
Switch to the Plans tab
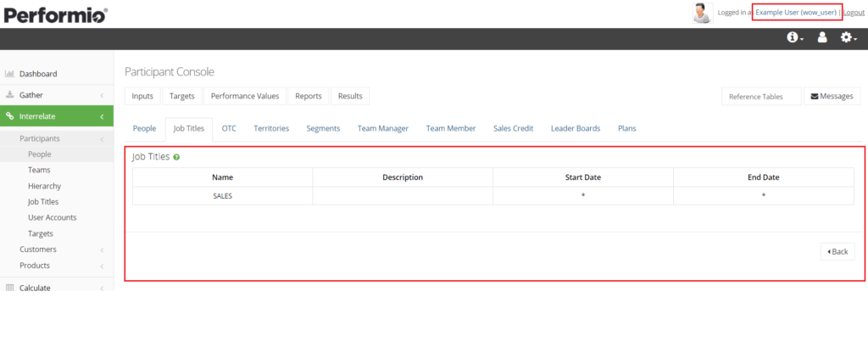click(x=627, y=128)
